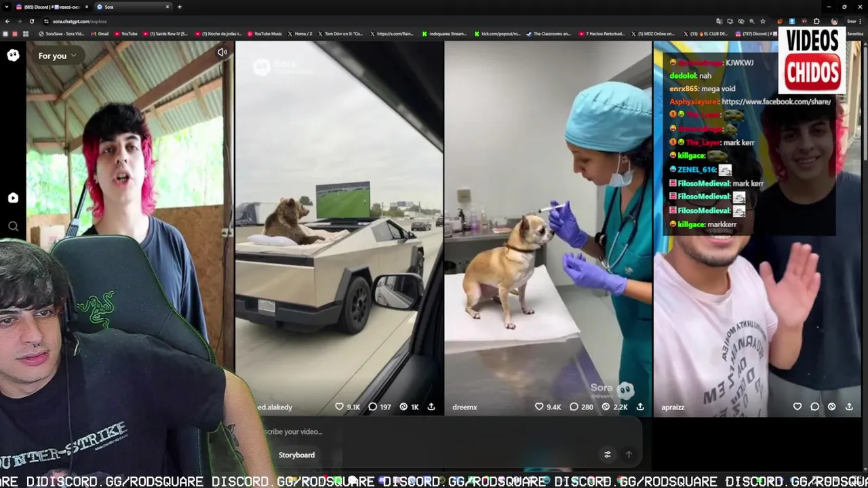Open the Home / X bookmark
The image size is (868, 488).
coord(300,33)
